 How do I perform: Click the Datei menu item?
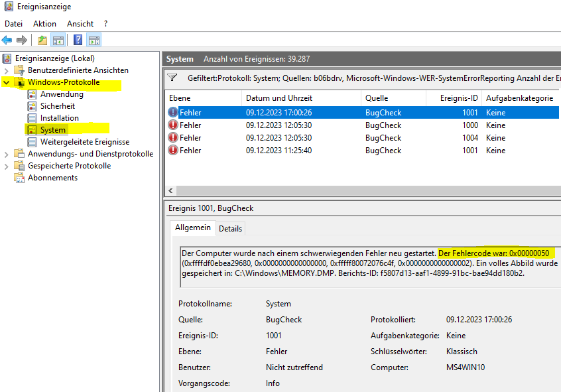(x=13, y=23)
